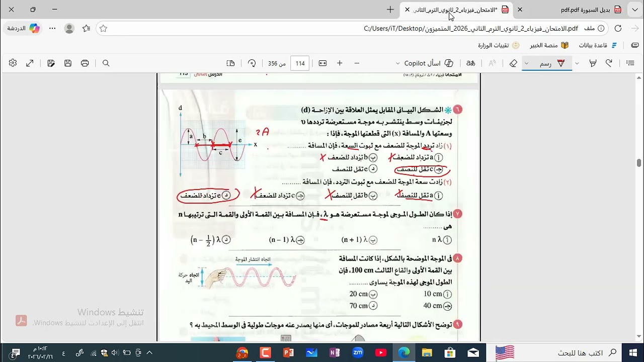This screenshot has height=362, width=644.
Task: Open the Copilot chat (الدردشة) button
Action: [x=23, y=29]
